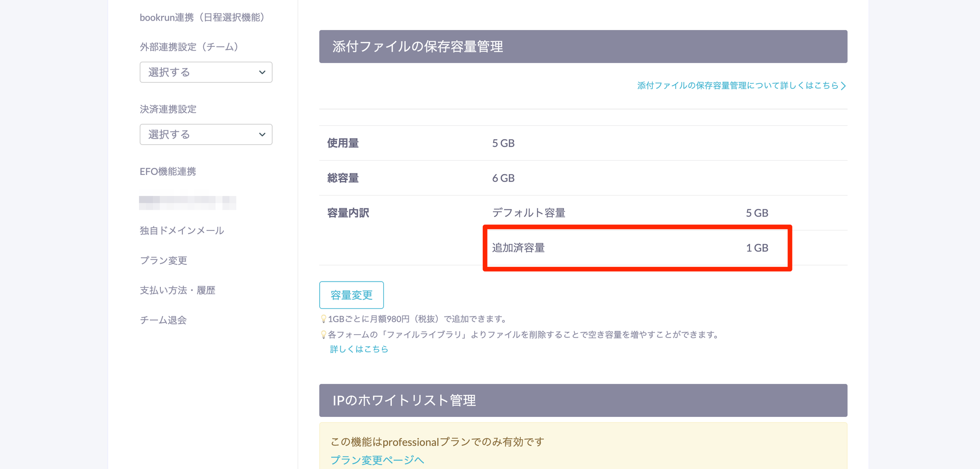980x469 pixels.
Task: Open bookrun連携（日程選択機能） in sidebar
Action: point(202,18)
